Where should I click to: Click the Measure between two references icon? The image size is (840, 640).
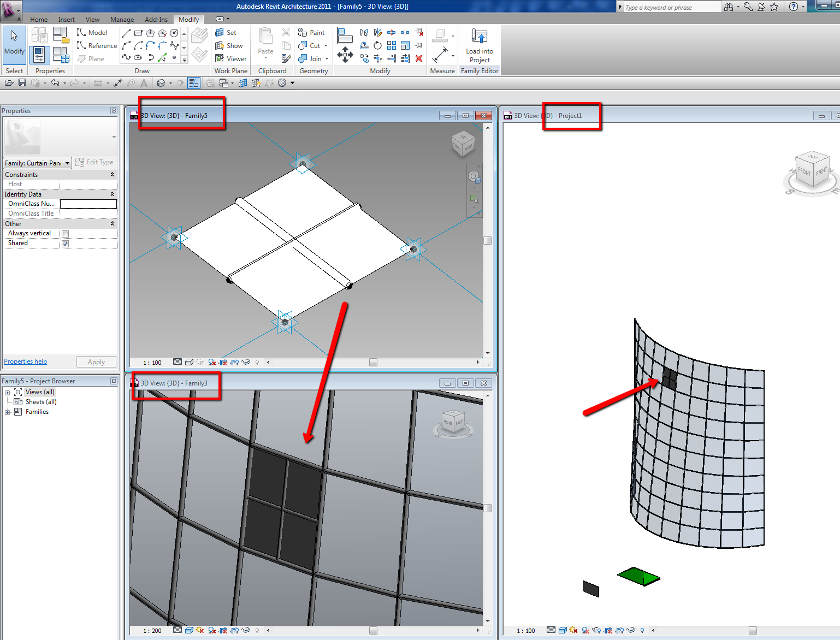click(440, 55)
